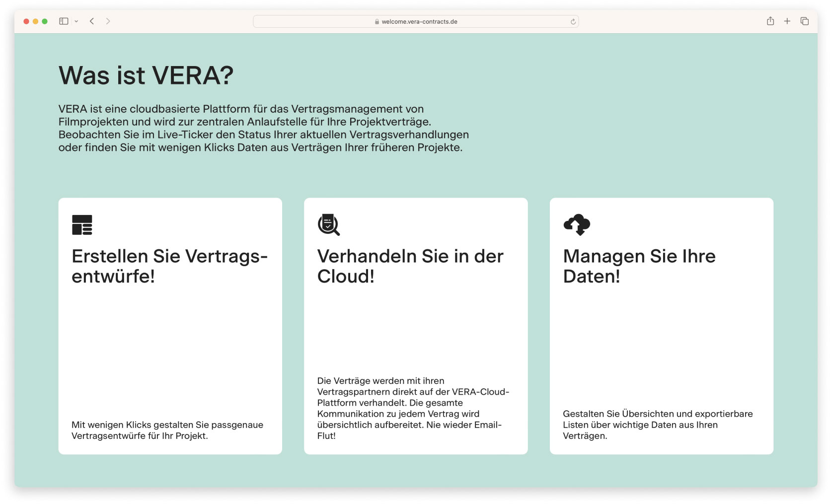Minimize the window with yellow button

pos(35,21)
